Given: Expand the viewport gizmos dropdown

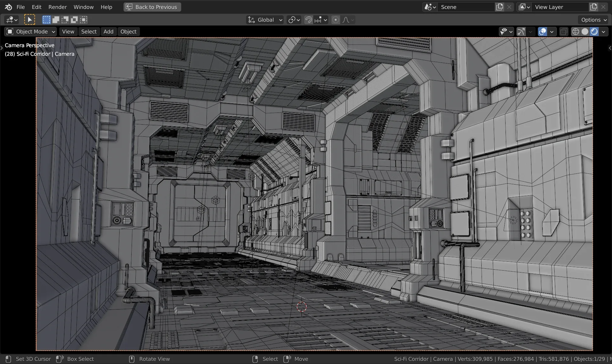Looking at the screenshot, I should pyautogui.click(x=530, y=31).
